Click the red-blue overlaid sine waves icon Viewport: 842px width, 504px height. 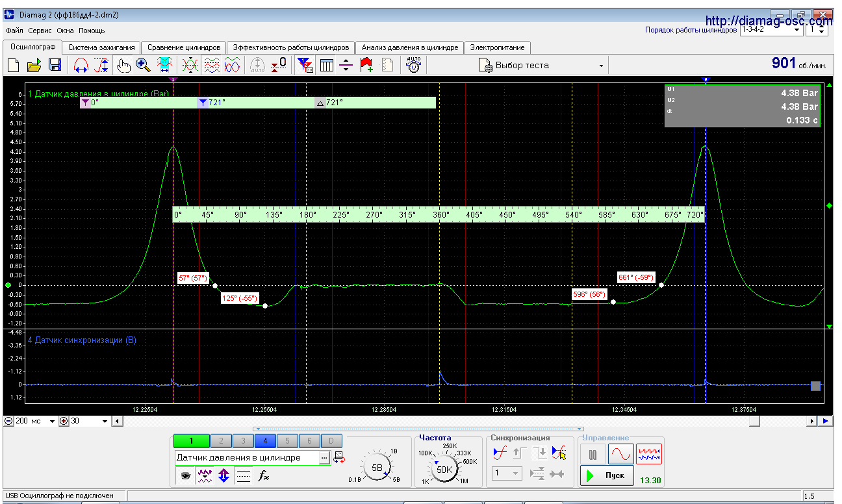coord(233,65)
